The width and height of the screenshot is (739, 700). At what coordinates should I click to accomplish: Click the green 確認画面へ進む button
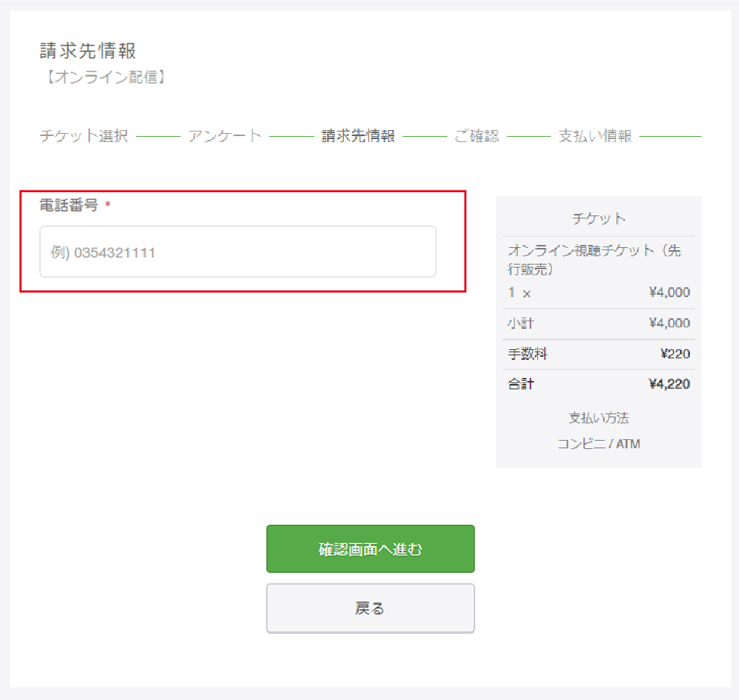coord(370,549)
